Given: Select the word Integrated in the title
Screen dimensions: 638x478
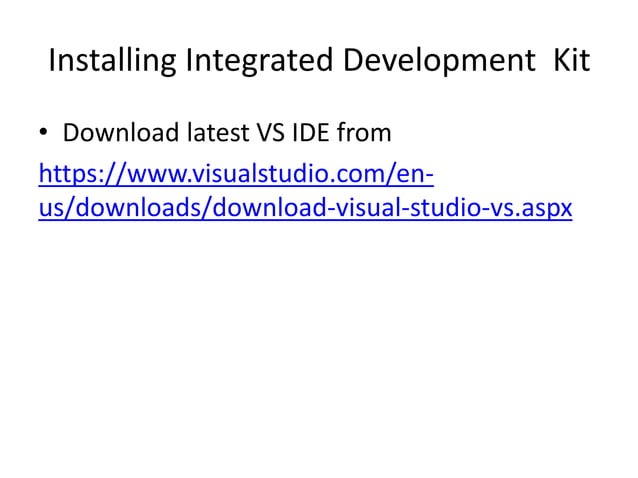Looking at the screenshot, I should tap(260, 61).
